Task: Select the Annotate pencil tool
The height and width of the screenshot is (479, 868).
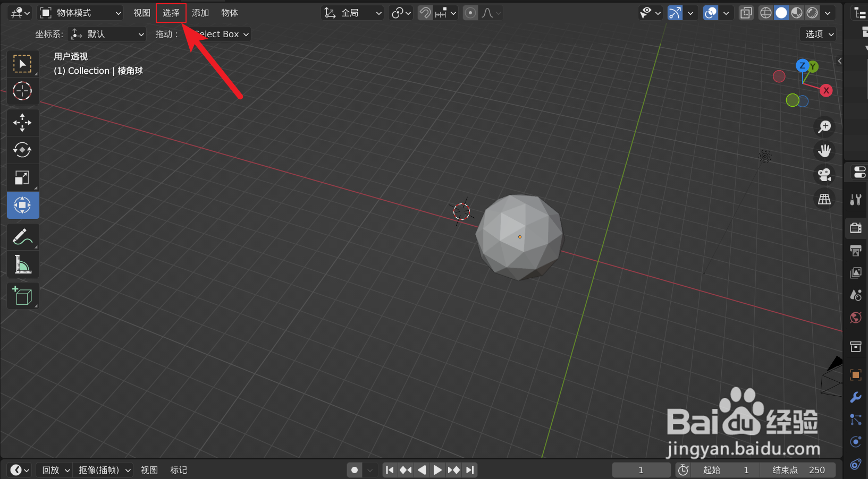Action: coord(22,236)
